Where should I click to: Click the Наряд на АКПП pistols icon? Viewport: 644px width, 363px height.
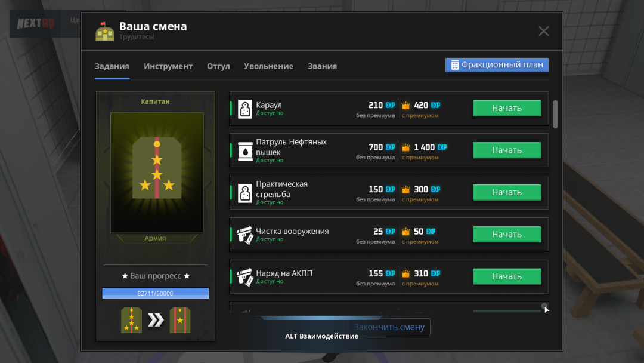click(245, 276)
